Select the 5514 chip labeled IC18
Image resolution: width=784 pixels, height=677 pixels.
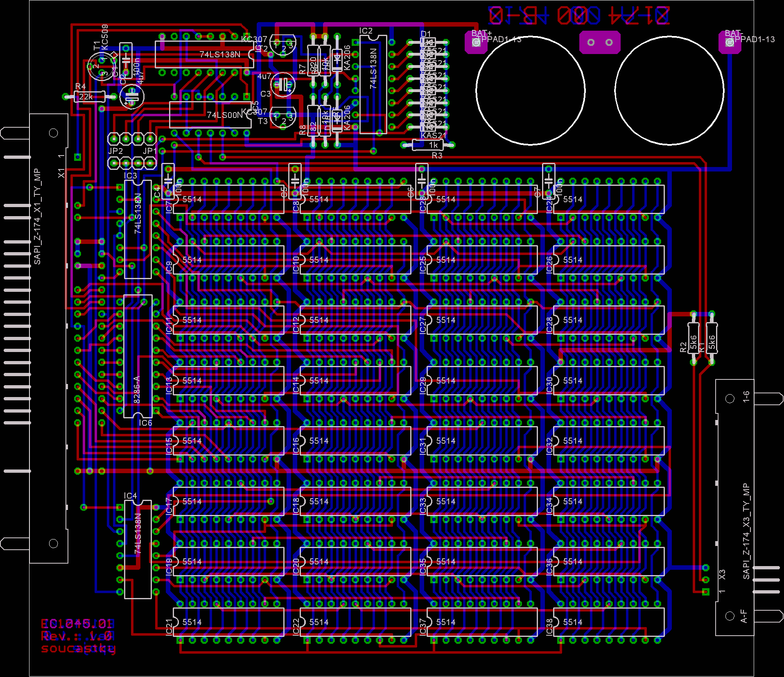355,501
